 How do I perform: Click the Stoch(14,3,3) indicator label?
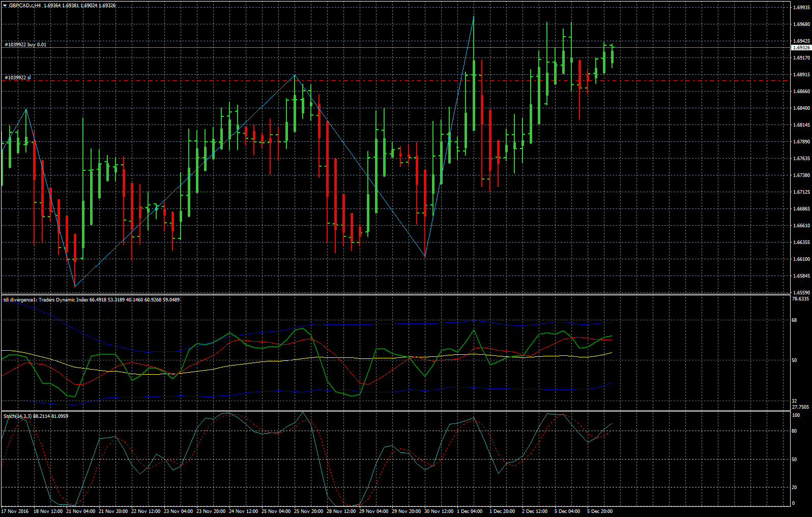click(36, 416)
